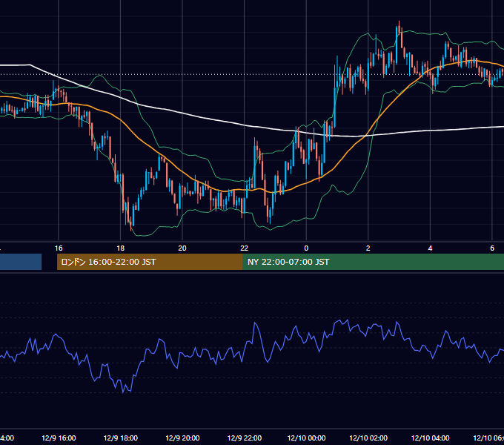Screen dimensions: 504x445
Task: Click the 12/9 18:00 label on the bottom axis
Action: [121, 438]
